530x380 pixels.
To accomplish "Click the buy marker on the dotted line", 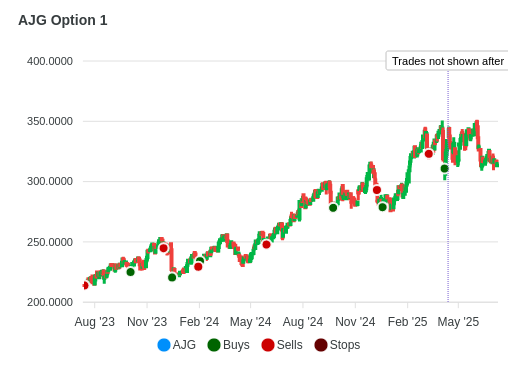I will tap(444, 168).
